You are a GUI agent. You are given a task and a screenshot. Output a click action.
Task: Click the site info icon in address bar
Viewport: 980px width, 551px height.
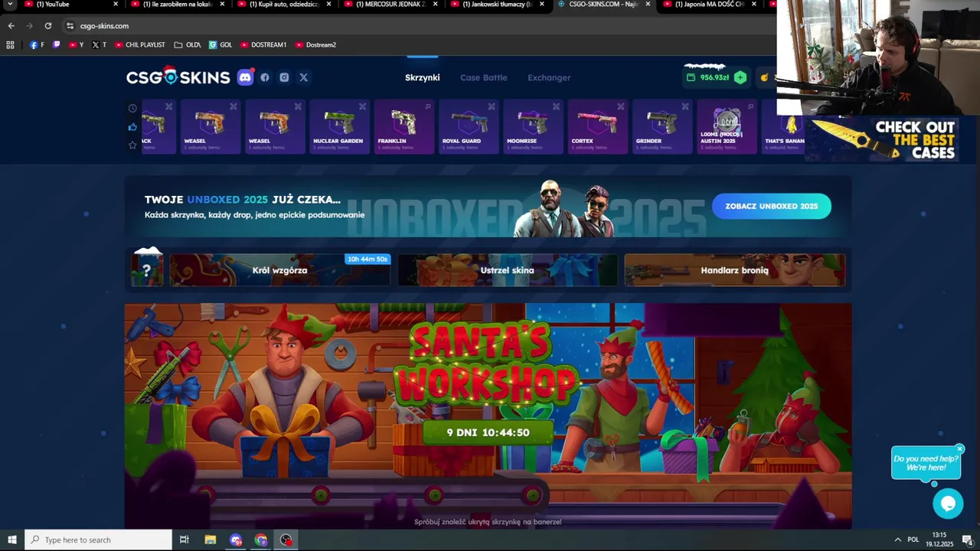[70, 25]
